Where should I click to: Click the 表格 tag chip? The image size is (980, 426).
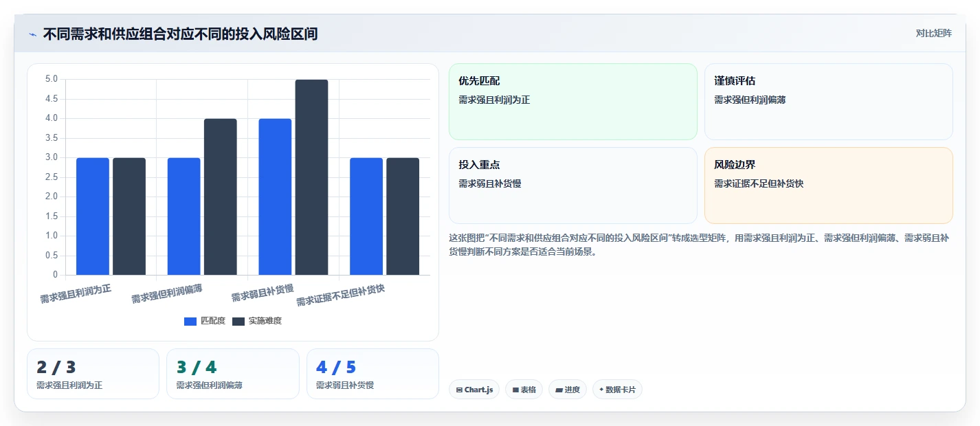pos(524,390)
